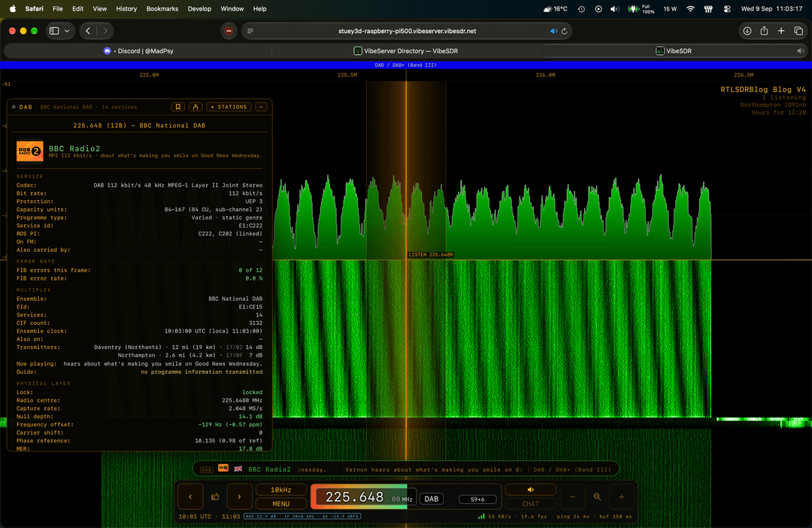This screenshot has height=528, width=812.
Task: Tune up with the right arrow button
Action: [x=239, y=497]
